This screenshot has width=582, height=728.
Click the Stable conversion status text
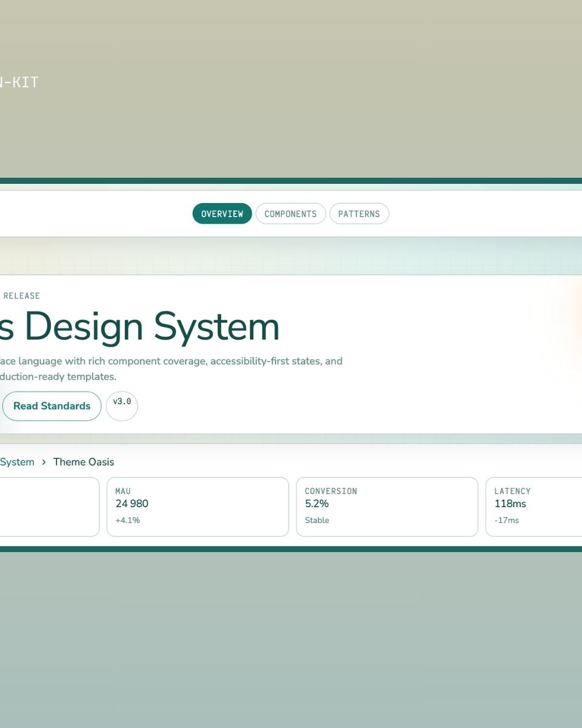(317, 520)
